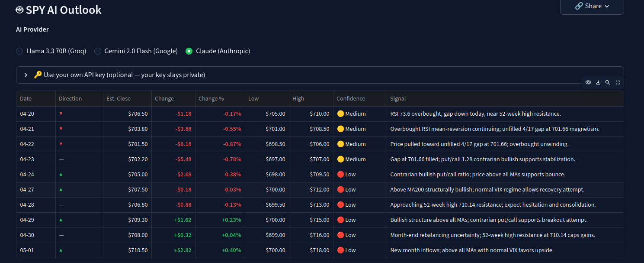Click the Change value +$1.62

tap(183, 220)
